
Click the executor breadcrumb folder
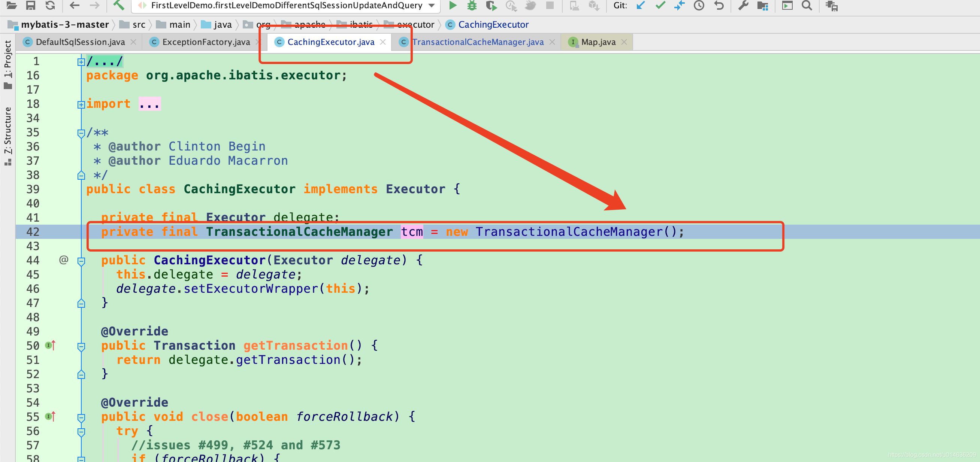pyautogui.click(x=409, y=25)
